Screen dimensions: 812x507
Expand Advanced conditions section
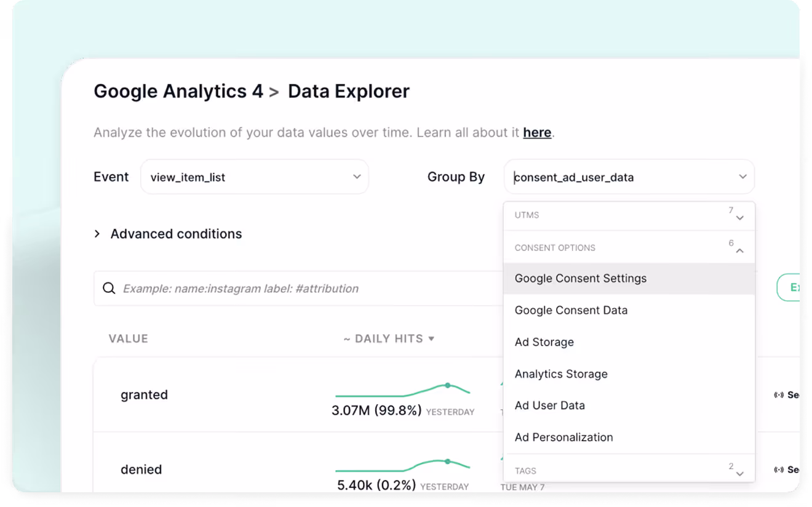click(x=168, y=234)
